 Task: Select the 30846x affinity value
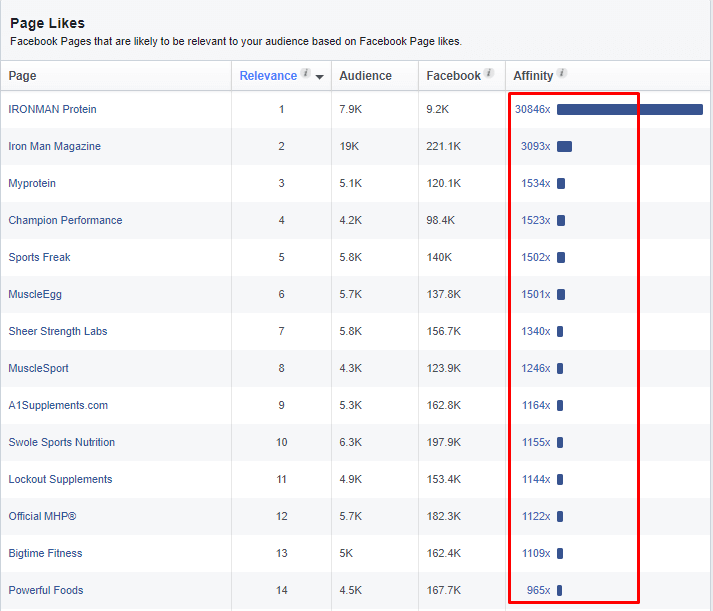coord(532,109)
